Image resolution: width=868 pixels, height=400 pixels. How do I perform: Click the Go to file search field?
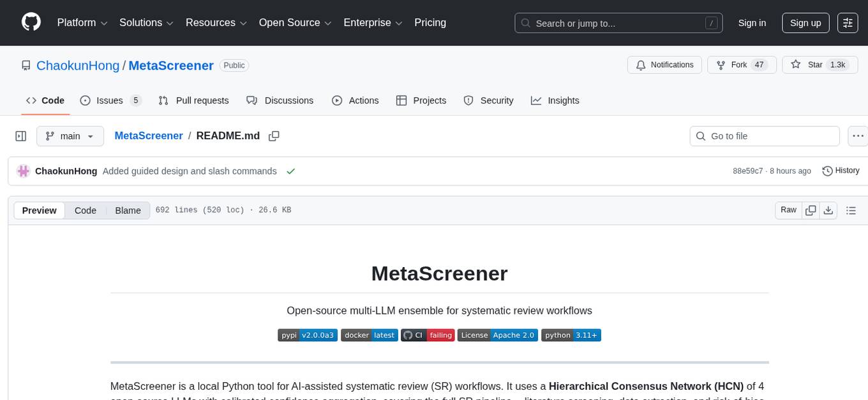tap(765, 135)
